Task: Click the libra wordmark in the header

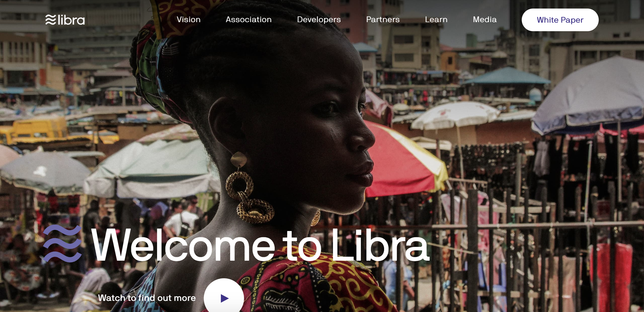Action: pos(71,20)
